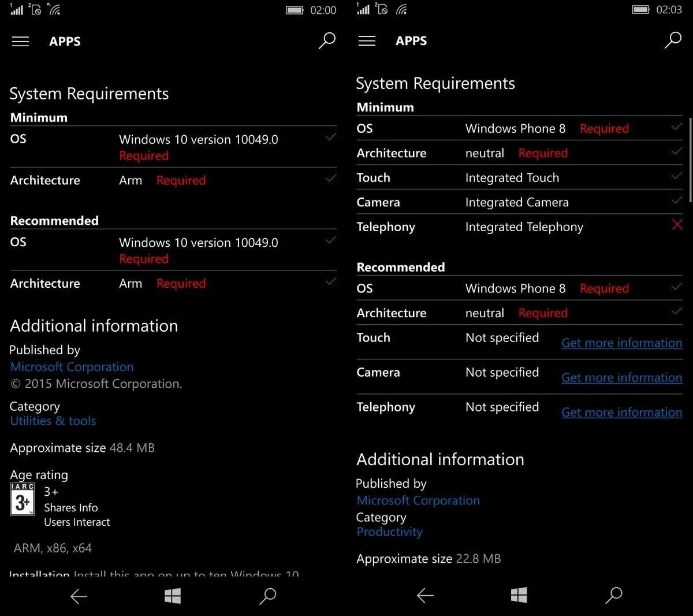The image size is (693, 616).
Task: Tap Get more information next to Telephony
Action: [621, 412]
